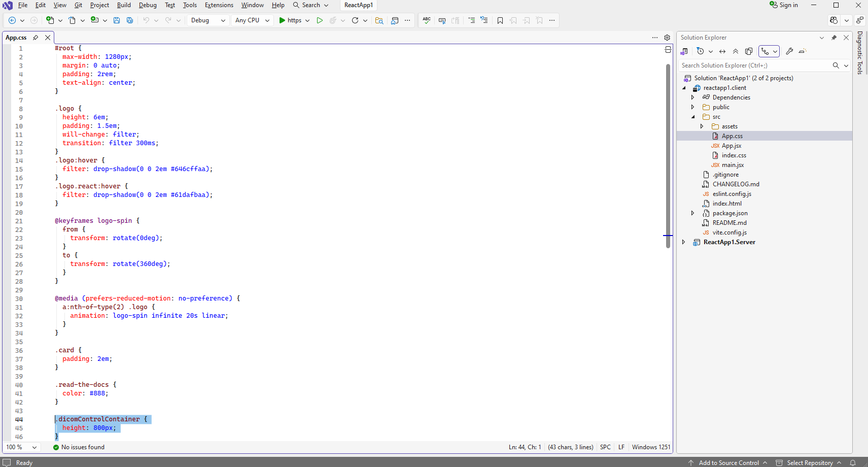This screenshot has height=467, width=868.
Task: Toggle Show All Files in Solution Explorer
Action: [x=749, y=51]
